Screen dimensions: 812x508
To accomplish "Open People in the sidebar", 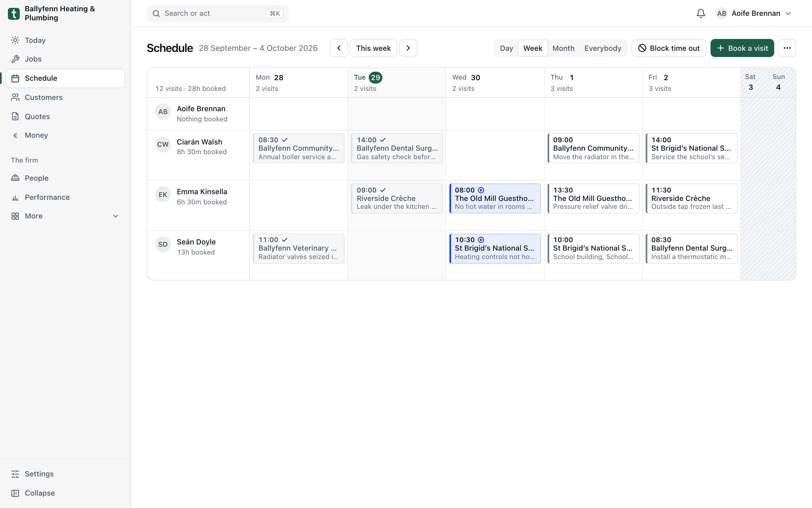I will [x=65, y=178].
